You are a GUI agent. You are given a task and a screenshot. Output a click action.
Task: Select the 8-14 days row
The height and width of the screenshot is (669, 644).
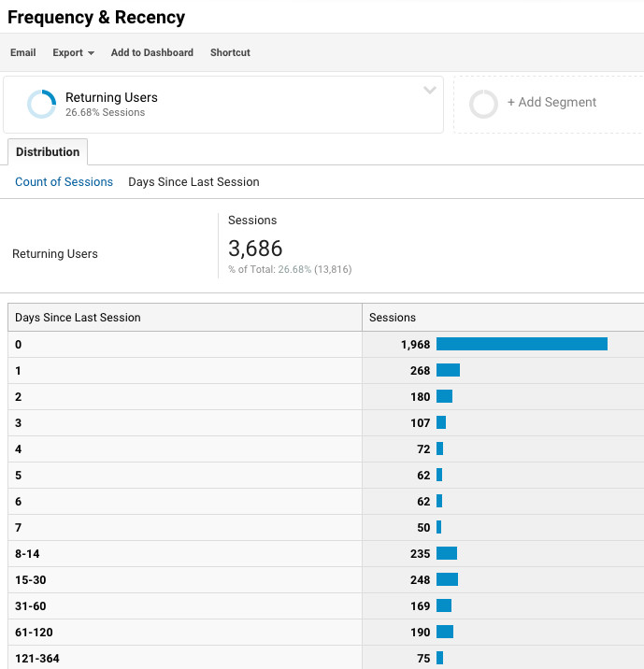(x=326, y=554)
